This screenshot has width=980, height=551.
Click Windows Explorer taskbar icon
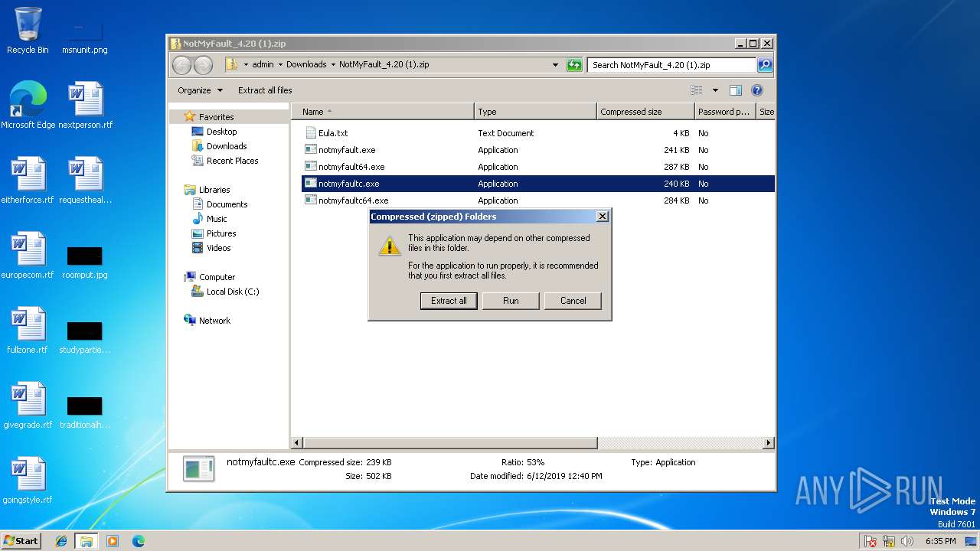(87, 541)
